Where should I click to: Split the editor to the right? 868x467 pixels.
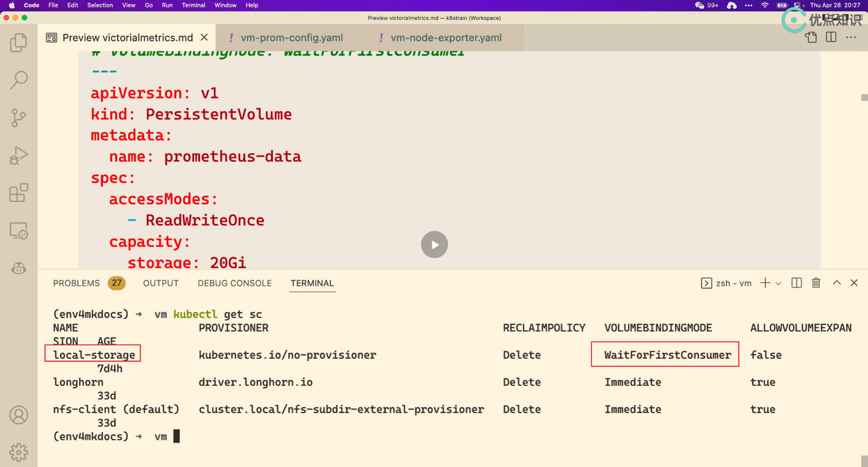(831, 37)
